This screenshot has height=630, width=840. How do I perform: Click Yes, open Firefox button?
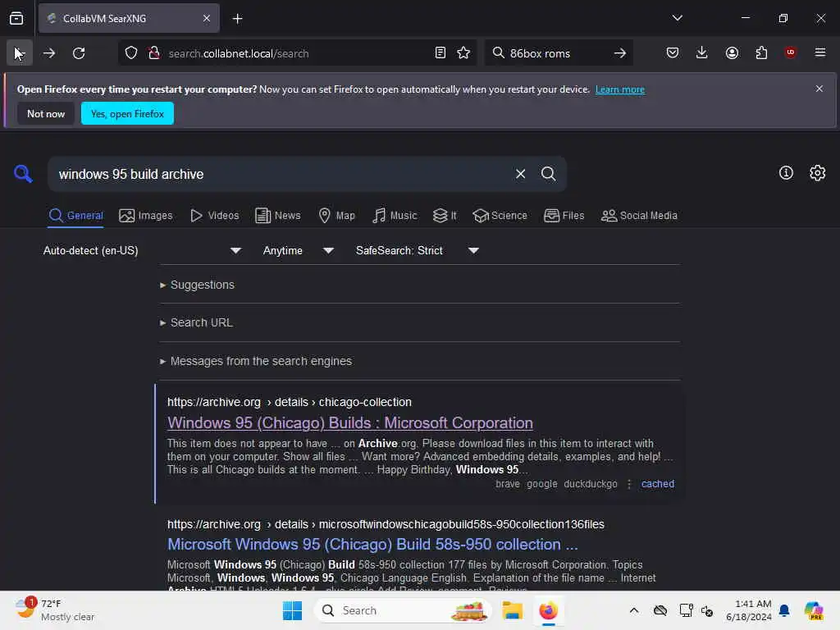[x=127, y=113]
